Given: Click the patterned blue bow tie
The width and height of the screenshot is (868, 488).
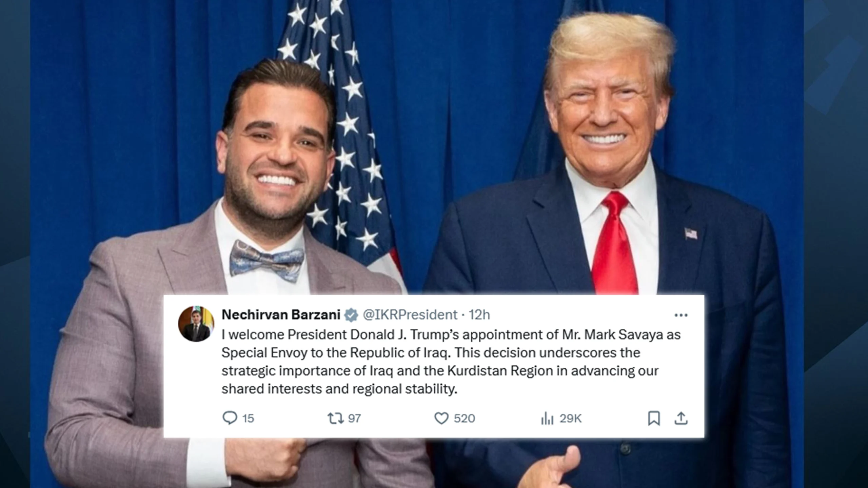Looking at the screenshot, I should 267,261.
